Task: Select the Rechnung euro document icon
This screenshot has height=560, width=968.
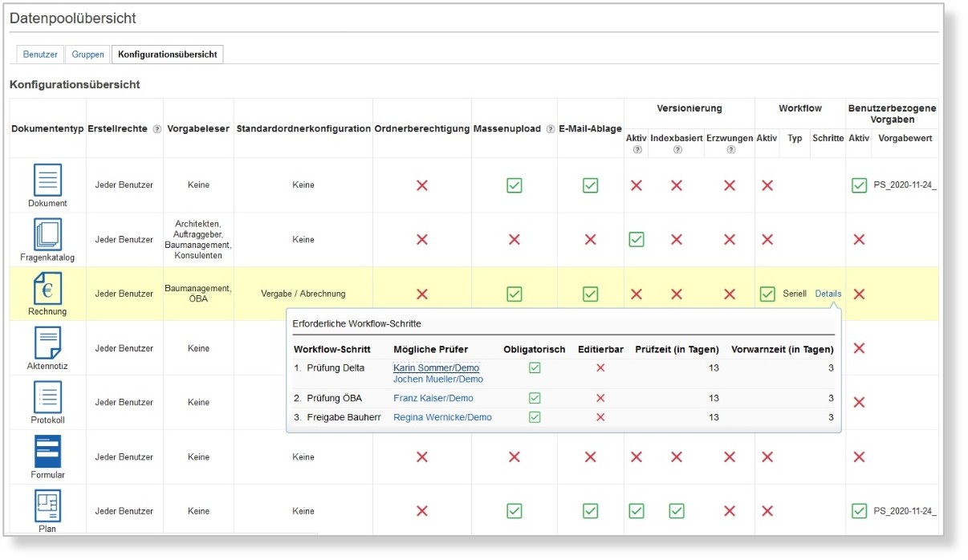Action: [x=47, y=288]
